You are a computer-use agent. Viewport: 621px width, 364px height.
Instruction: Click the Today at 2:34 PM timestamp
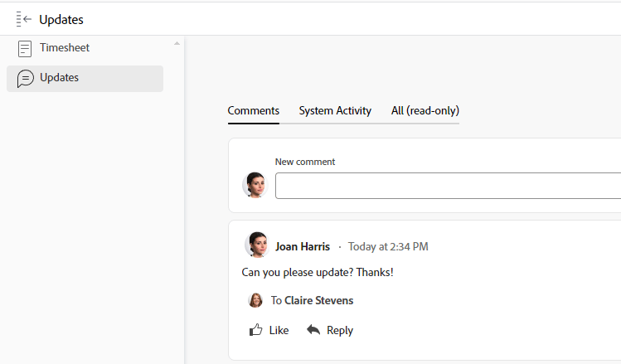click(388, 247)
